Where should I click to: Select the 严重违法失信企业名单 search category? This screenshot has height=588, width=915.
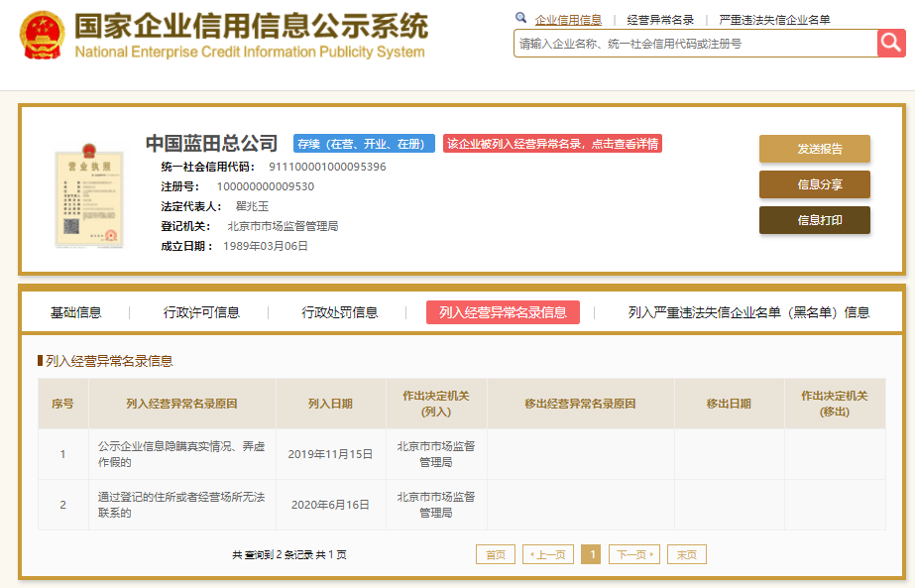(x=774, y=20)
